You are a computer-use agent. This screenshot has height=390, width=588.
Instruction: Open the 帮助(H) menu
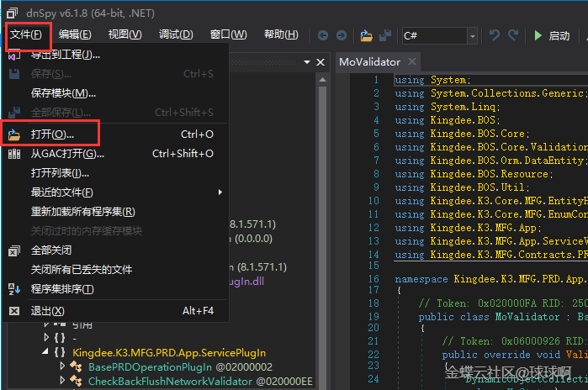(281, 34)
